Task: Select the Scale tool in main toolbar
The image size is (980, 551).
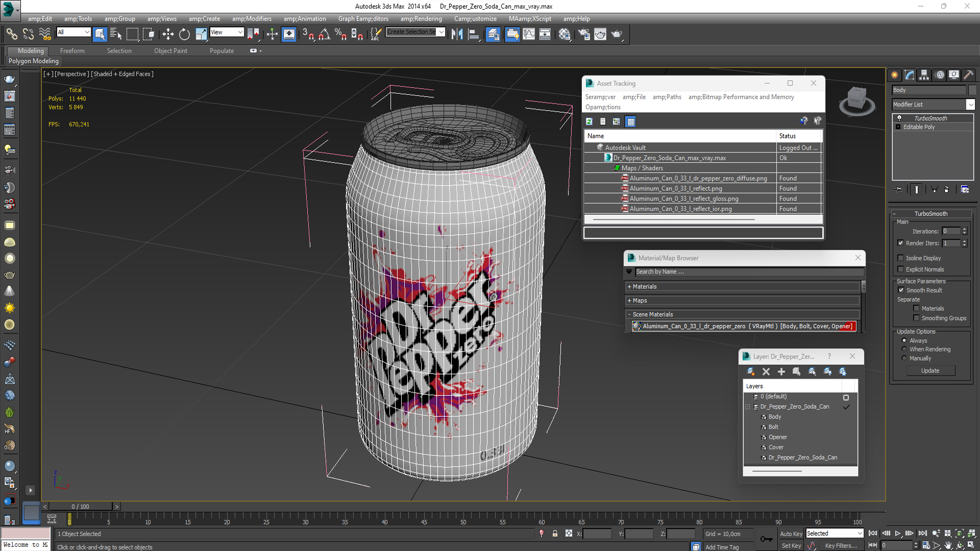Action: pos(201,34)
